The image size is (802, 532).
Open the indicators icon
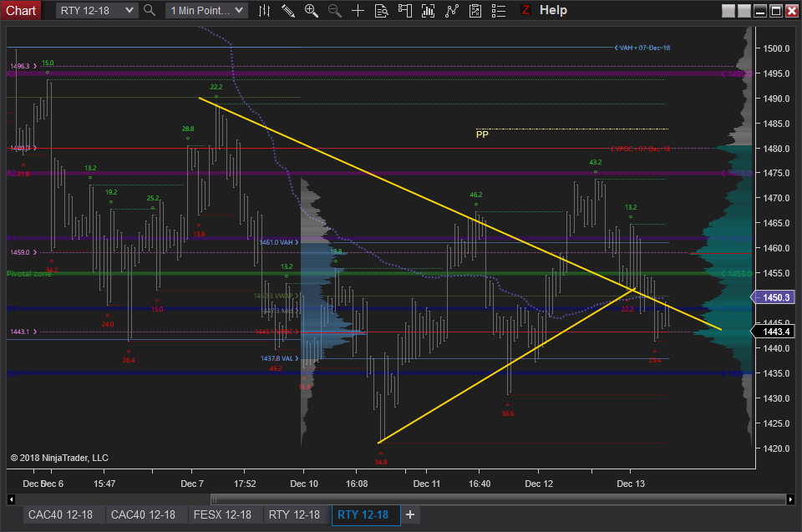(428, 10)
